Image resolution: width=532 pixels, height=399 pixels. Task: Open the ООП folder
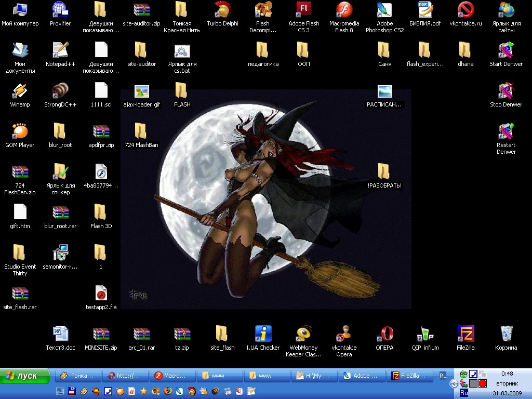pyautogui.click(x=303, y=55)
